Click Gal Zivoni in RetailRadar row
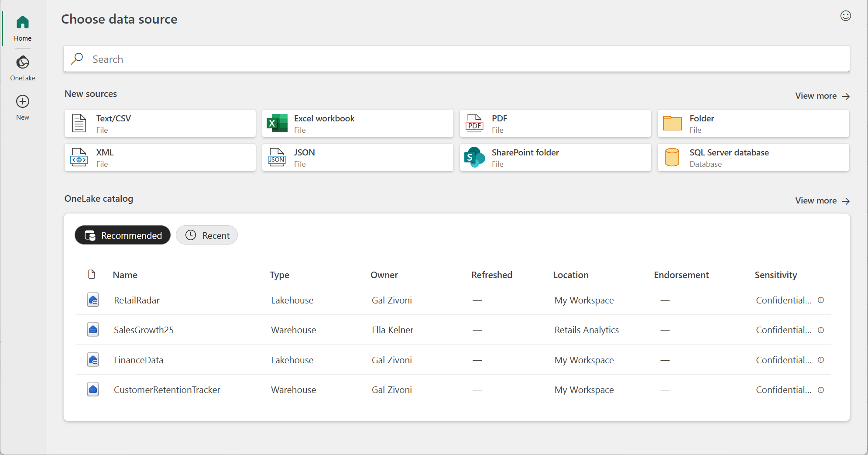 (391, 300)
